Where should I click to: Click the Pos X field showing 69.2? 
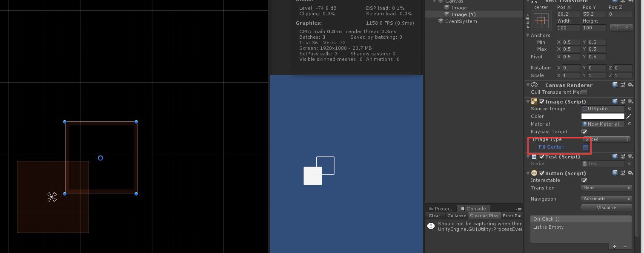coord(569,14)
